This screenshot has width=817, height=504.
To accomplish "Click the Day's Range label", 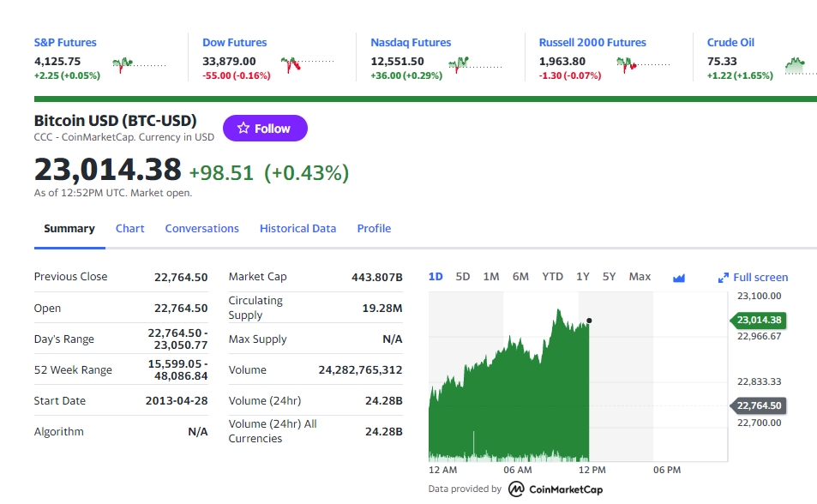I will pyautogui.click(x=64, y=339).
